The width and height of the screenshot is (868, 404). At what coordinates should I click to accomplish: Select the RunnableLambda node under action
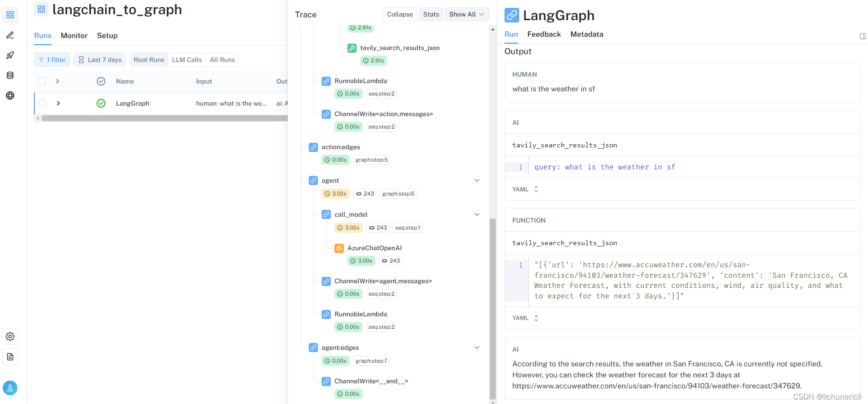point(361,81)
